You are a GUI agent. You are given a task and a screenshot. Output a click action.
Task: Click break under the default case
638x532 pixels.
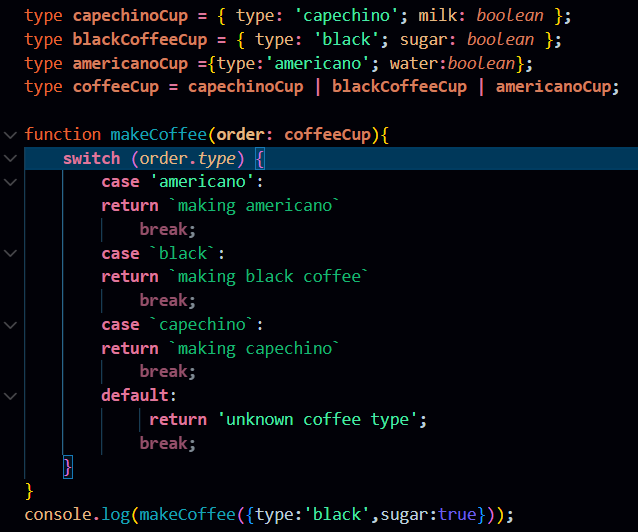(164, 443)
